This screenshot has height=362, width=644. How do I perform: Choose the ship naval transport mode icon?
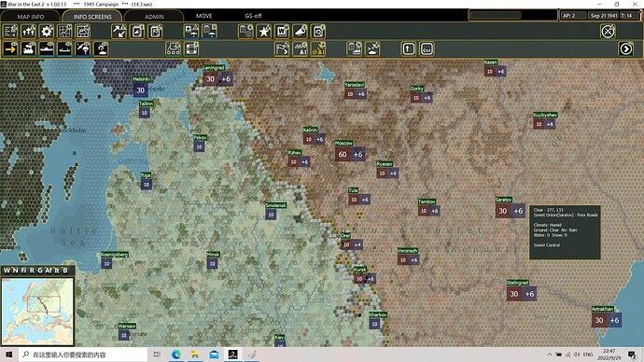pos(47,49)
